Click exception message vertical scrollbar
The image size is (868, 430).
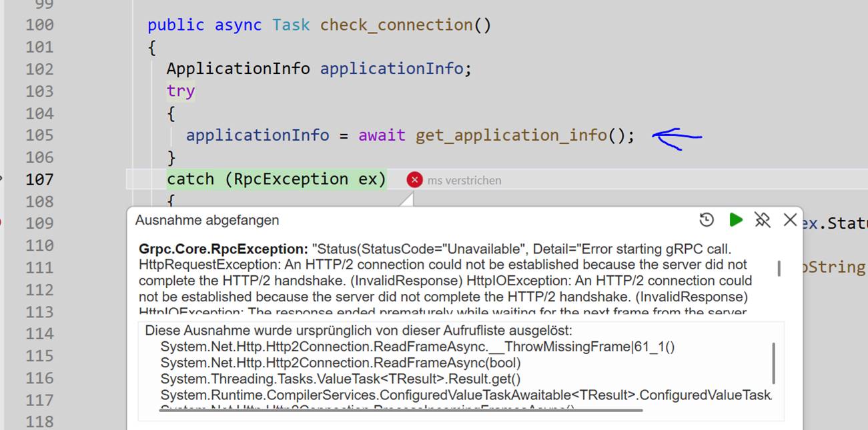click(x=779, y=268)
